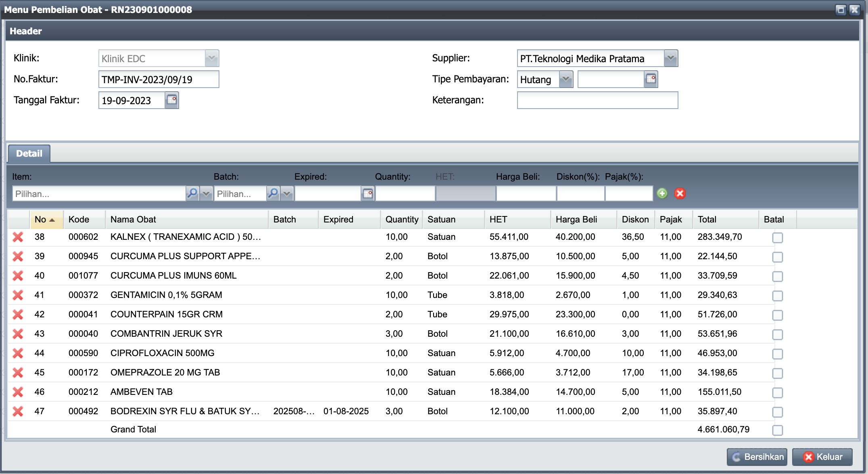Image resolution: width=868 pixels, height=474 pixels.
Task: Click the green add item icon
Action: tap(662, 194)
